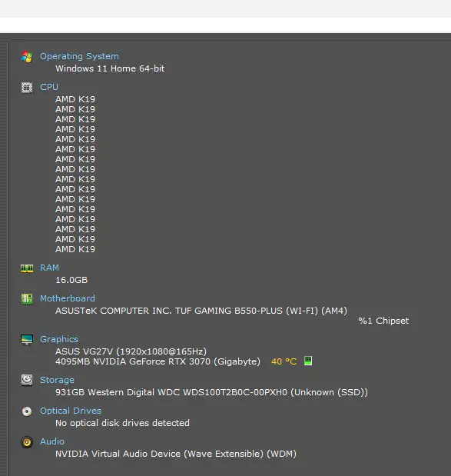Click the RAM memory stick icon
Screen dimensions: 451x476
point(27,268)
